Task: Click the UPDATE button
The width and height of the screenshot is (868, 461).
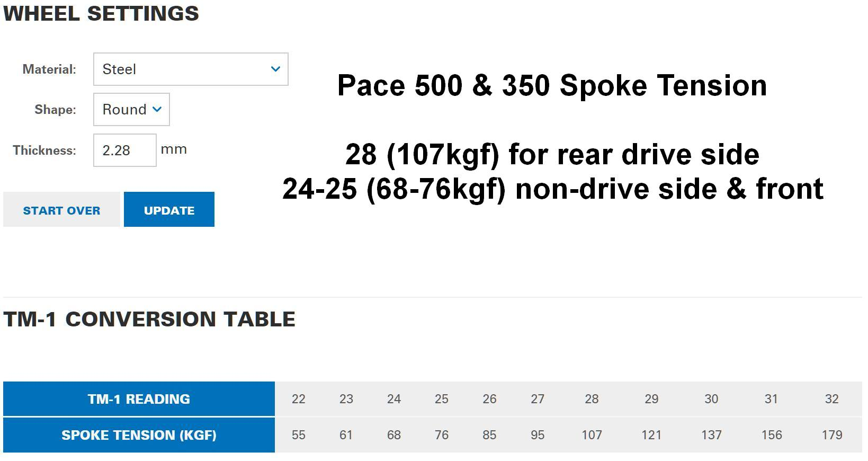Action: click(x=169, y=210)
